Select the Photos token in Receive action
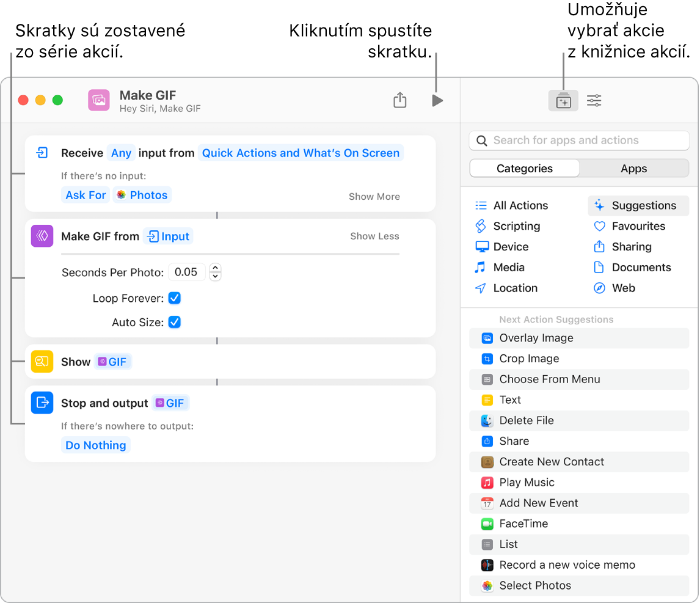Image resolution: width=700 pixels, height=603 pixels. (x=142, y=195)
